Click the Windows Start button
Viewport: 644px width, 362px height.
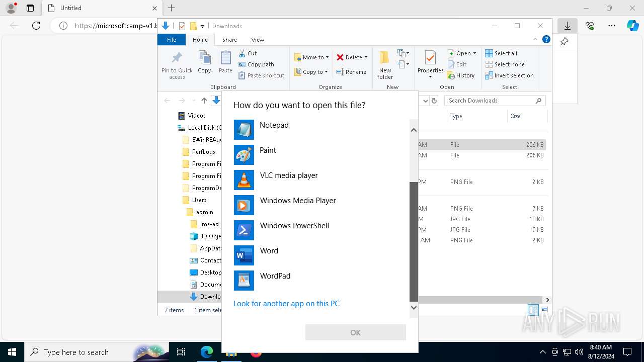click(12, 352)
